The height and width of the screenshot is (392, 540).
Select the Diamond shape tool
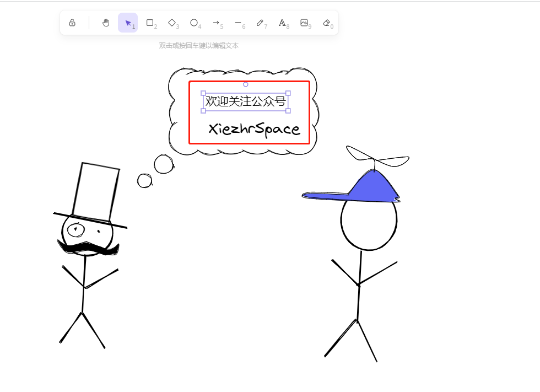point(172,23)
